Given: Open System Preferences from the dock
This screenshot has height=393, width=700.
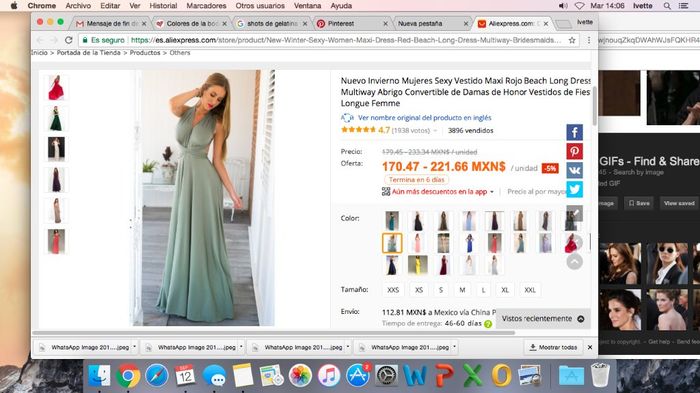Looking at the screenshot, I should (x=387, y=375).
